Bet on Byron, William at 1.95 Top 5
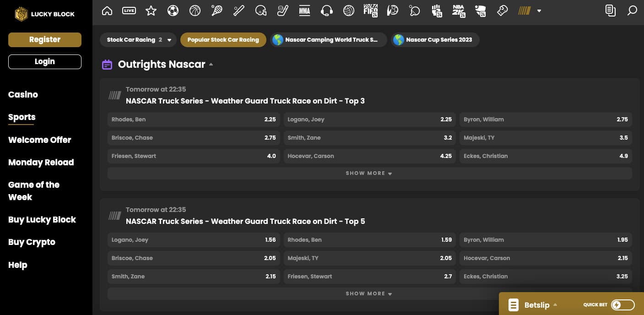Viewport: 644px width, 315px height. tap(546, 240)
